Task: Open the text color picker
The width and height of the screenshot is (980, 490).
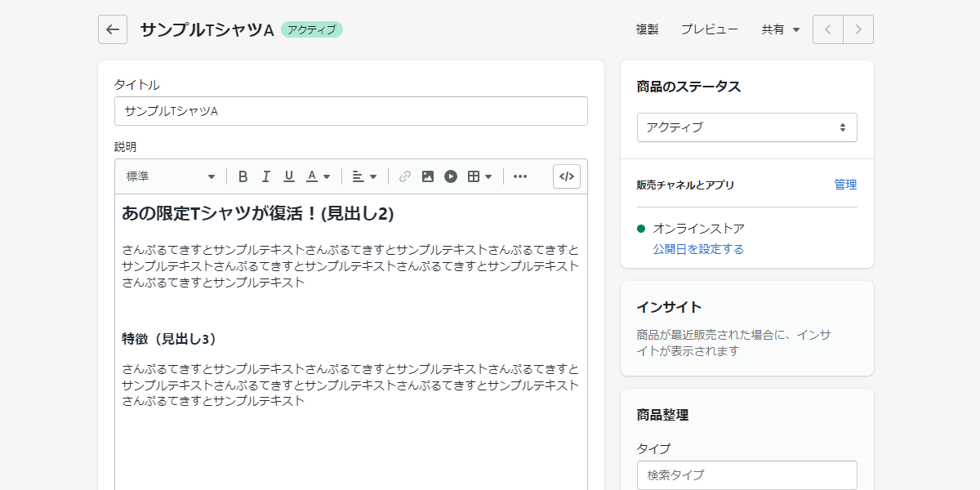Action: click(x=318, y=176)
